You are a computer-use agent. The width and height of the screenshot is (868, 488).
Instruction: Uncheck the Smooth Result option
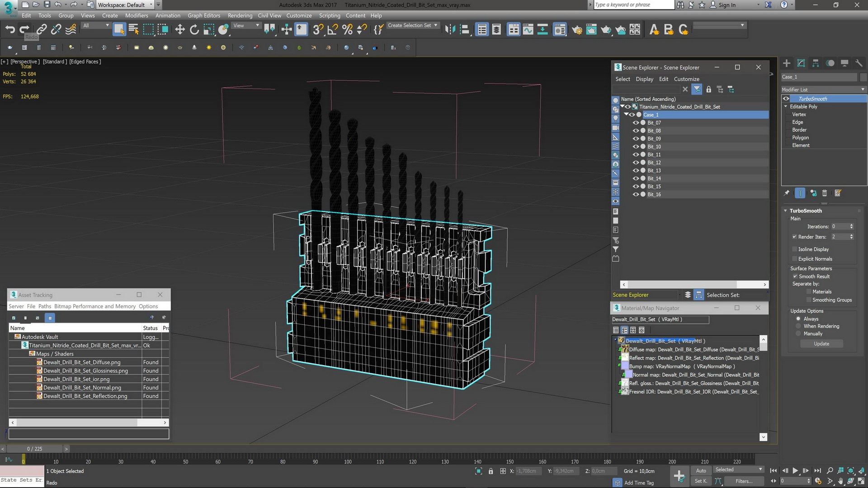[x=795, y=277]
